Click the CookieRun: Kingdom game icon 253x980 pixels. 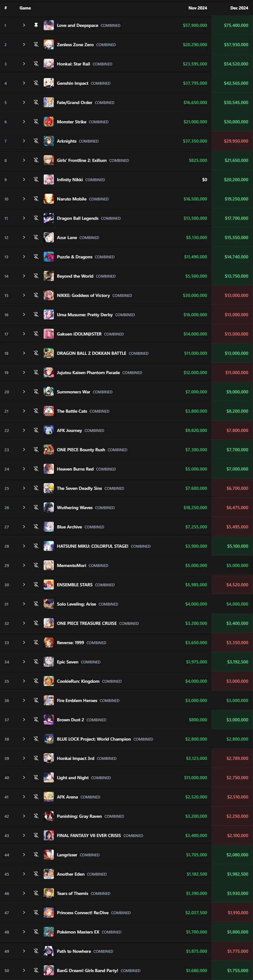[48, 681]
